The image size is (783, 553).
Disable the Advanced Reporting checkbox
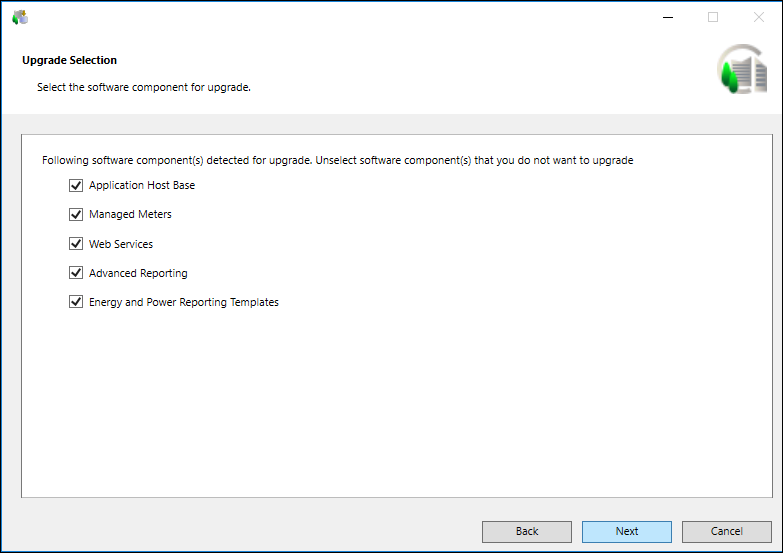[76, 273]
